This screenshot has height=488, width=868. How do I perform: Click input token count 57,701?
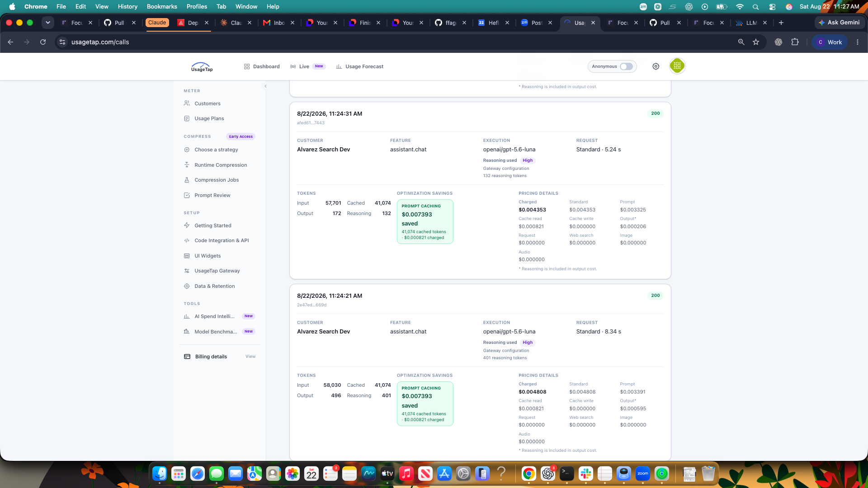(x=333, y=203)
